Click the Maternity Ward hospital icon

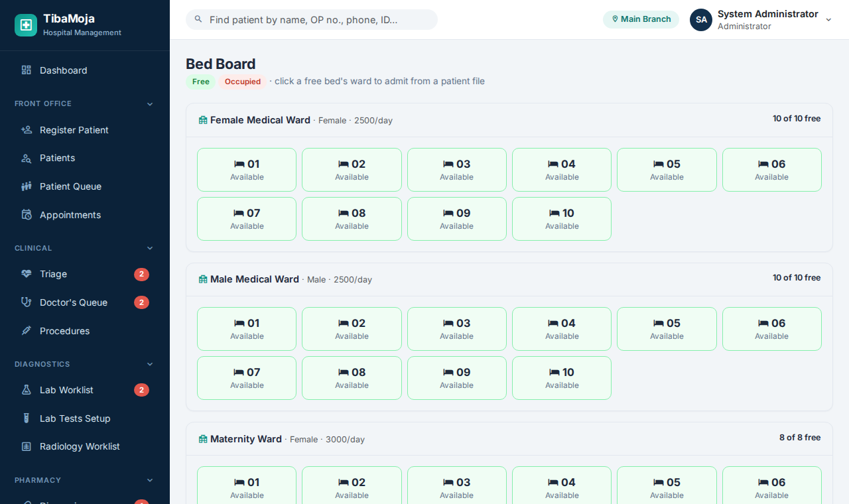pos(203,439)
